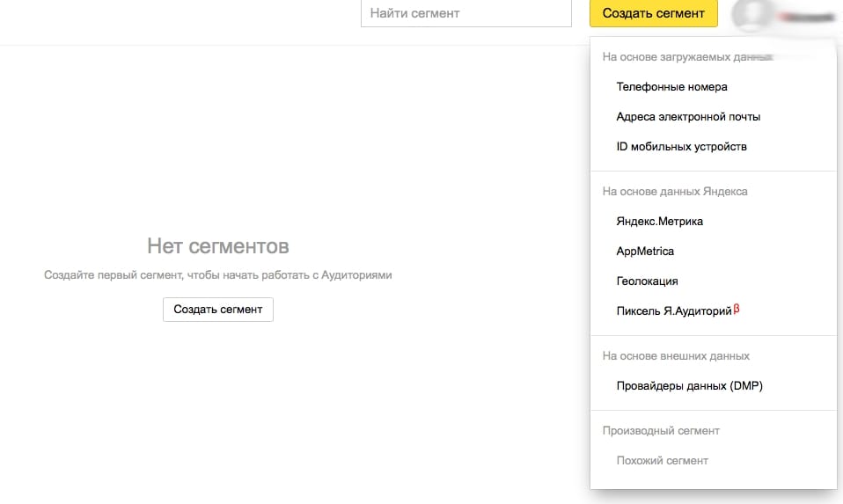Viewport: 843px width, 504px height.
Task: Click the blurred account name at top right
Action: click(x=808, y=18)
